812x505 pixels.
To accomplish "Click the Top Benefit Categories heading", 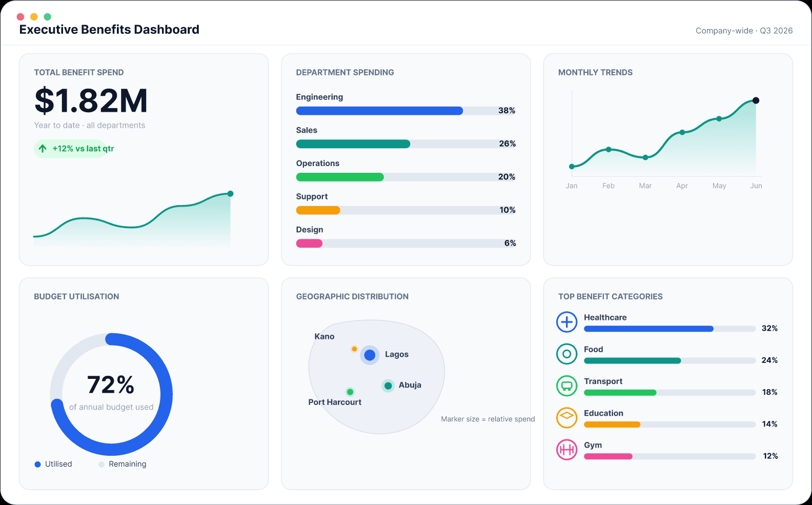I will [x=611, y=297].
